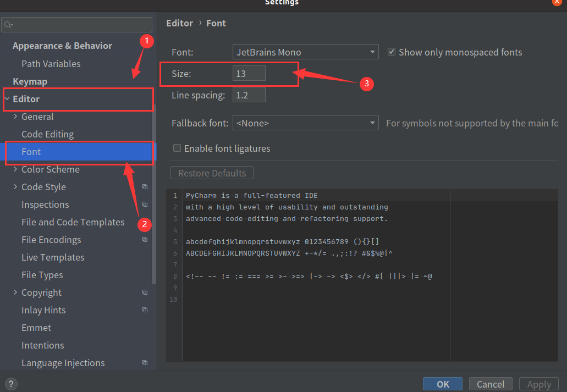Open the Font dropdown showing JetBrains Mono
Image resolution: width=567 pixels, height=392 pixels.
point(306,52)
